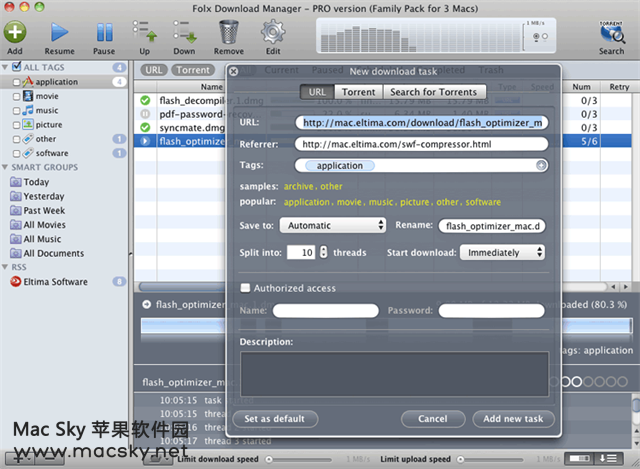
Task: Click URL filter pill in main window
Action: [154, 70]
